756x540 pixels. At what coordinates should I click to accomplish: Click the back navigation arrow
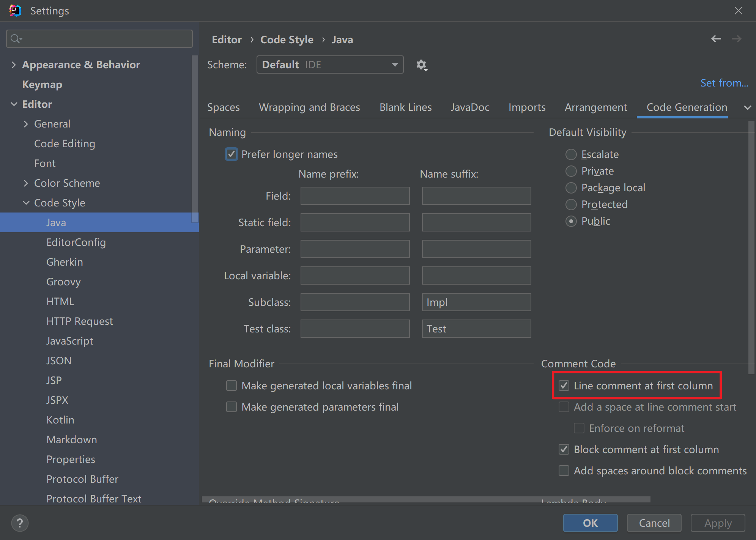click(716, 39)
